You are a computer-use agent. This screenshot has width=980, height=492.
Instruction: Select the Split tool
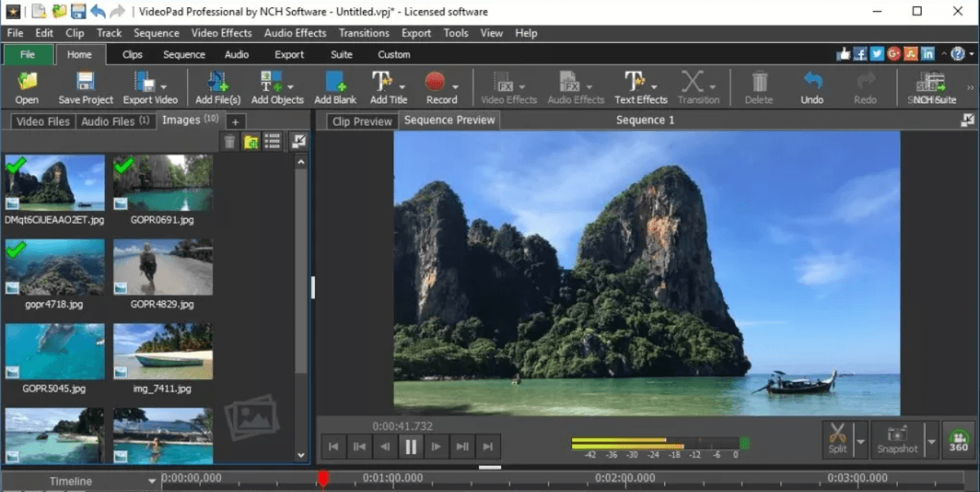pyautogui.click(x=840, y=440)
